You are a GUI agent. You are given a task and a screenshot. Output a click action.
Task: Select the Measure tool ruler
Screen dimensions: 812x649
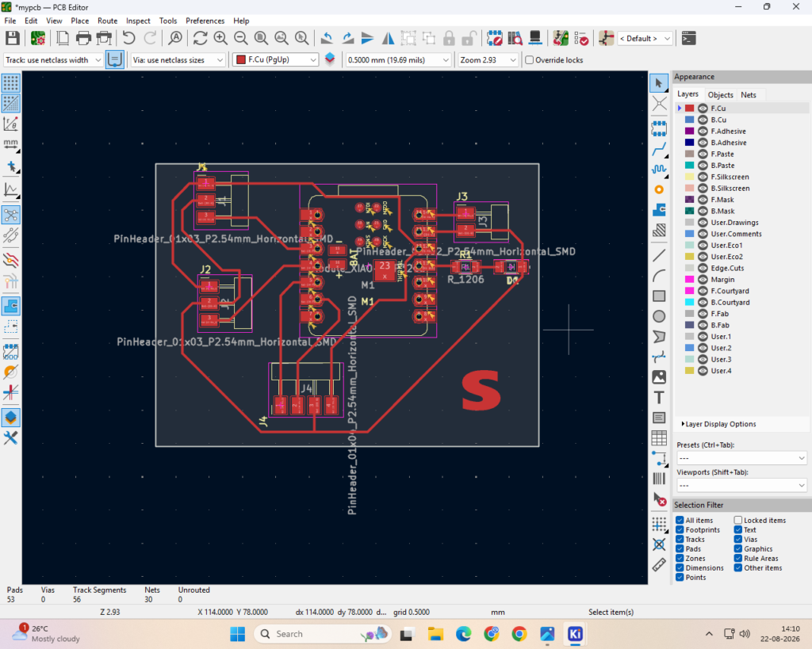pyautogui.click(x=659, y=565)
